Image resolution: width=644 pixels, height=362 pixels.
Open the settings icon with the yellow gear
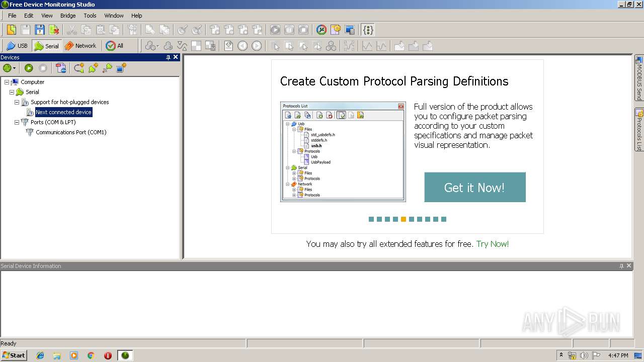(336, 30)
